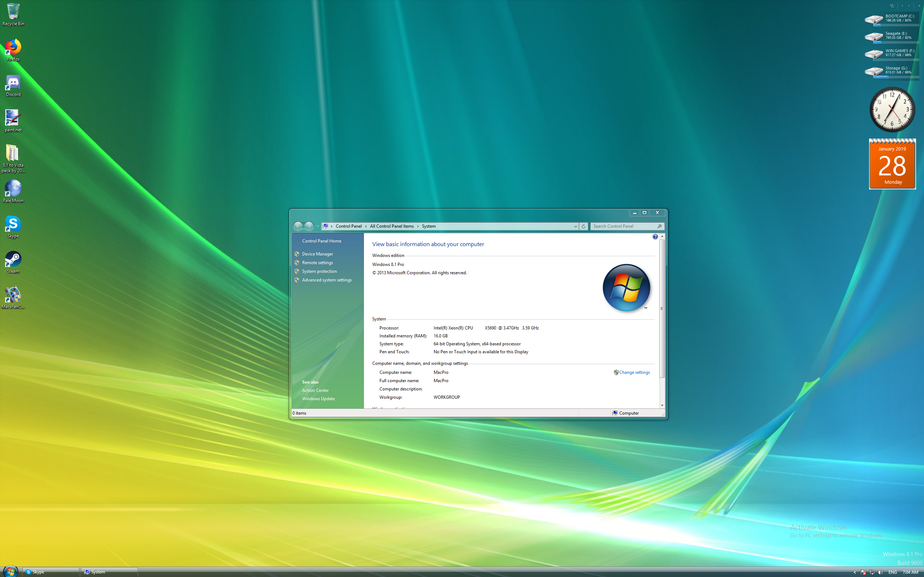The width and height of the screenshot is (924, 577).
Task: Click the sidebar previous-page arrow
Action: (x=902, y=6)
